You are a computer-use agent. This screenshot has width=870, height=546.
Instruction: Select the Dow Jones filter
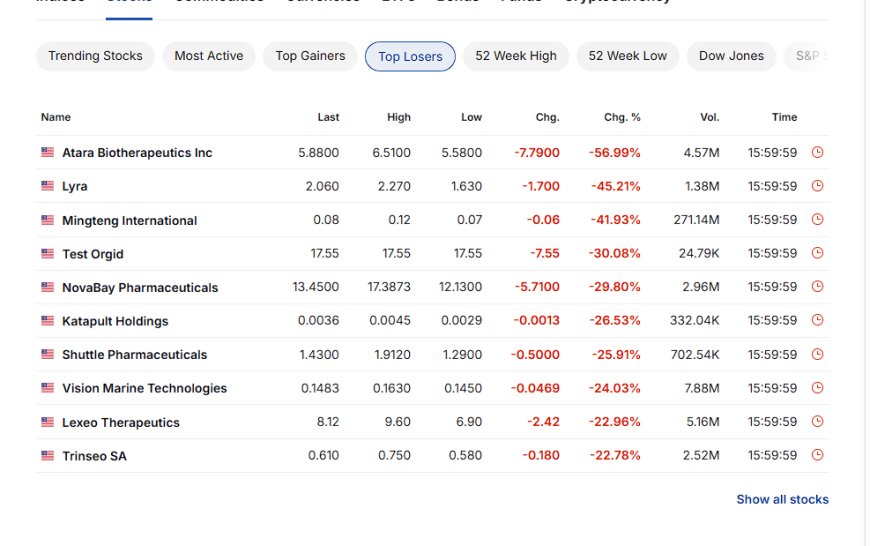[731, 56]
